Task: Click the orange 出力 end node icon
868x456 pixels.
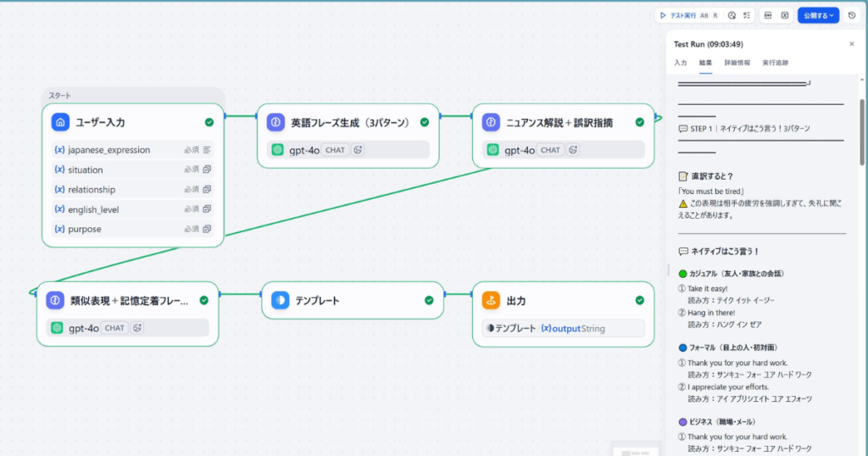Action: click(491, 301)
